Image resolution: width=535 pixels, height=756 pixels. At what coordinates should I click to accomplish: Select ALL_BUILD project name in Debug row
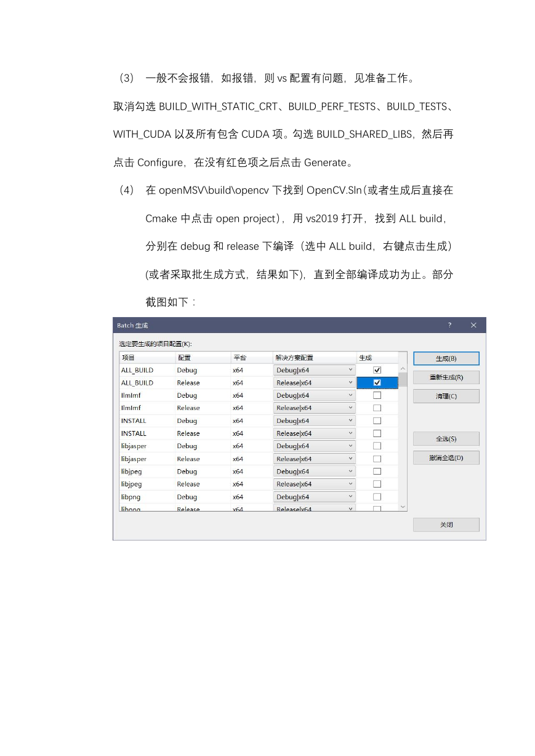(x=137, y=370)
